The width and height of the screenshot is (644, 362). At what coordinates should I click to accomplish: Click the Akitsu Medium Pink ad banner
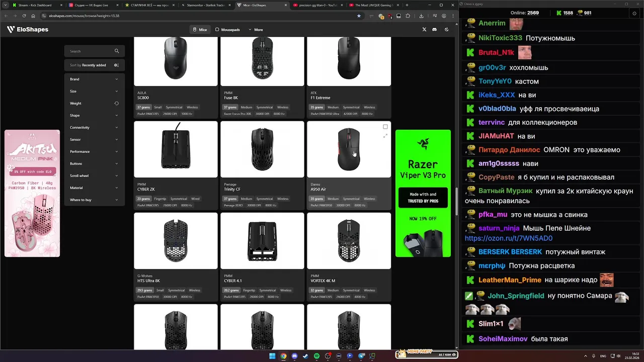32,194
